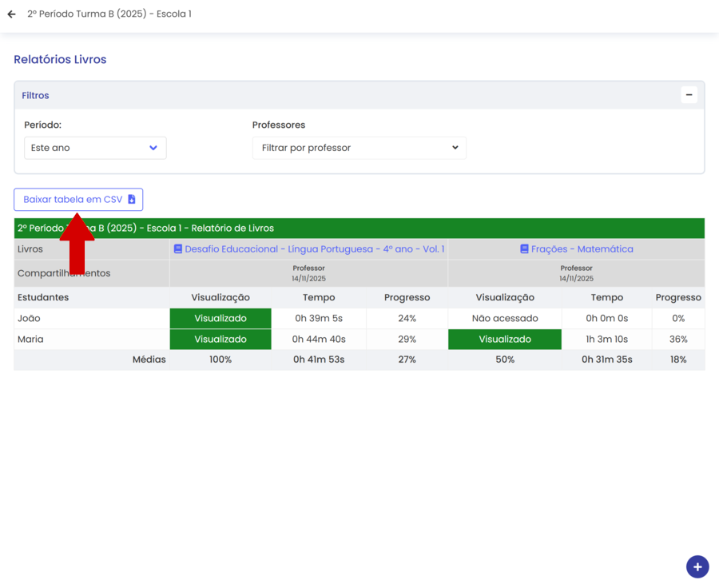Click Baixar tabela em CSV button
This screenshot has height=588, width=719.
(x=73, y=200)
